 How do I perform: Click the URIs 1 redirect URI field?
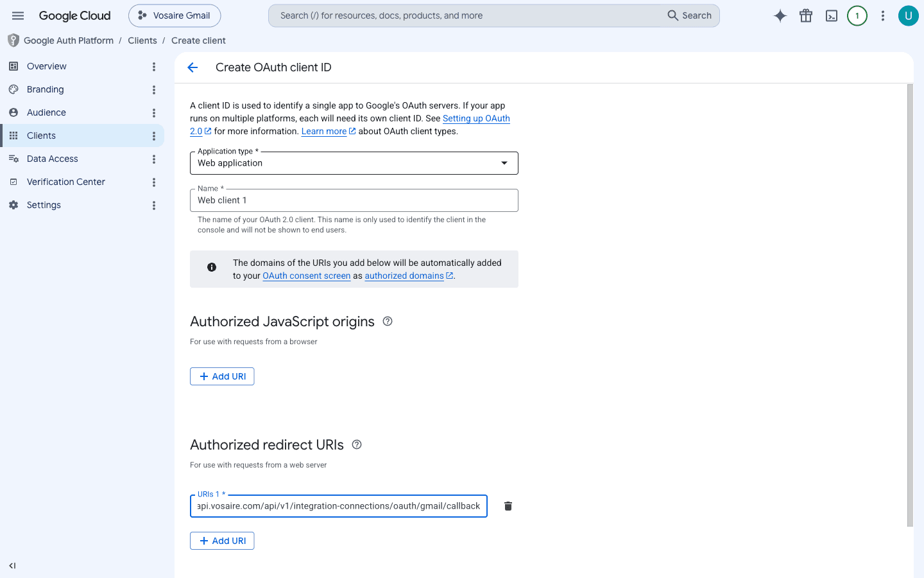(x=339, y=506)
